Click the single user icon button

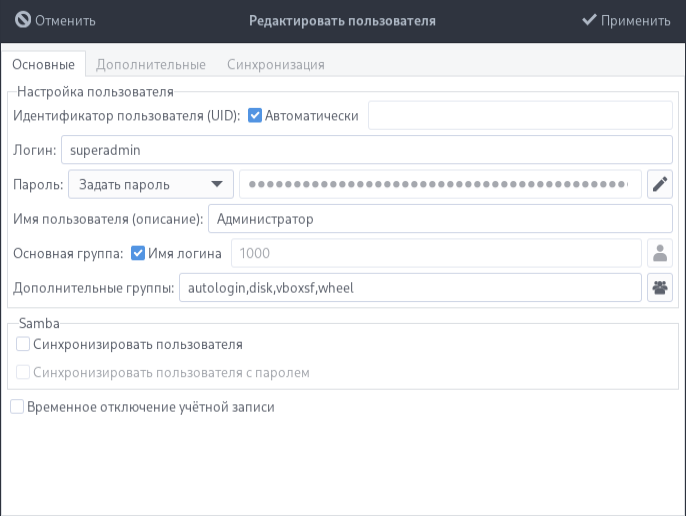coord(659,253)
